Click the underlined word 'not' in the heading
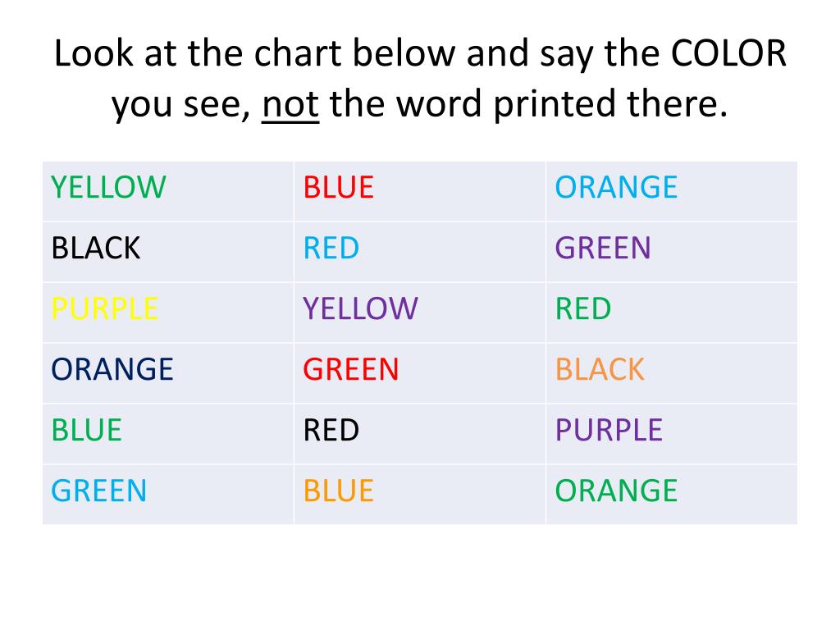This screenshot has width=840, height=630. click(x=290, y=104)
